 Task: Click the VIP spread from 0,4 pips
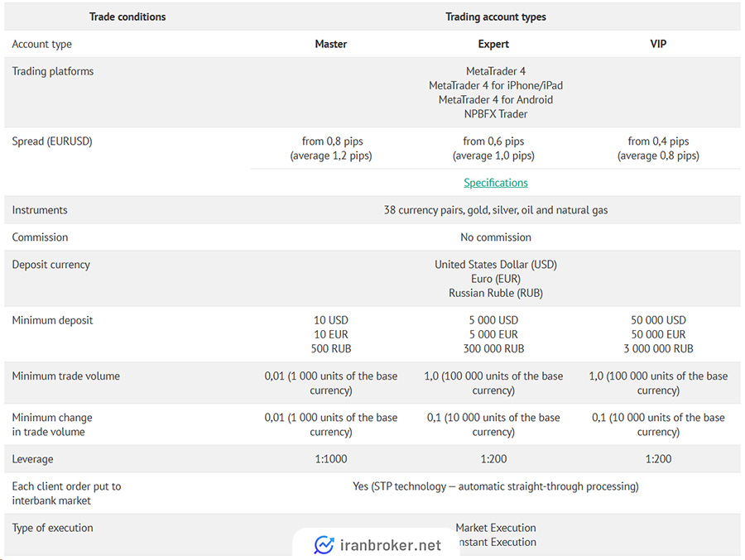point(658,141)
